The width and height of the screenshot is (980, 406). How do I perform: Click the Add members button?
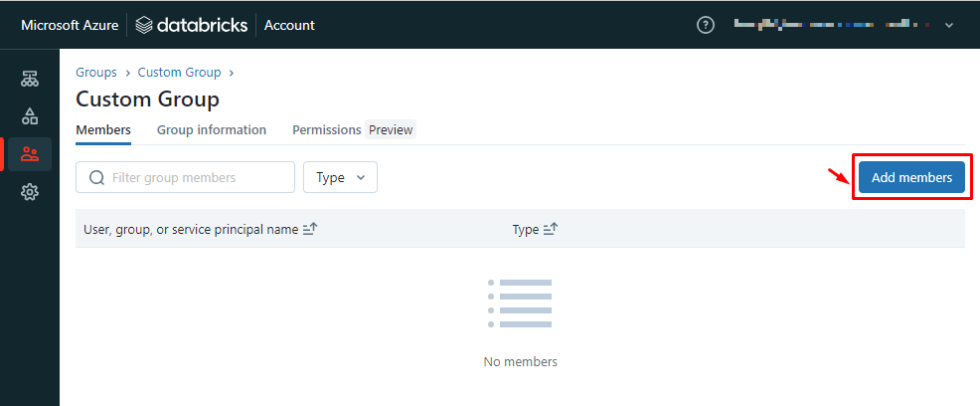(911, 177)
